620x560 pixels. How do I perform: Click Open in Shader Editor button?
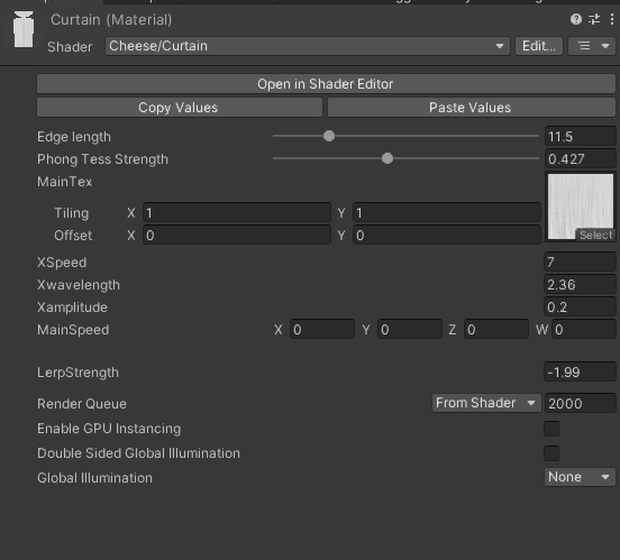326,84
